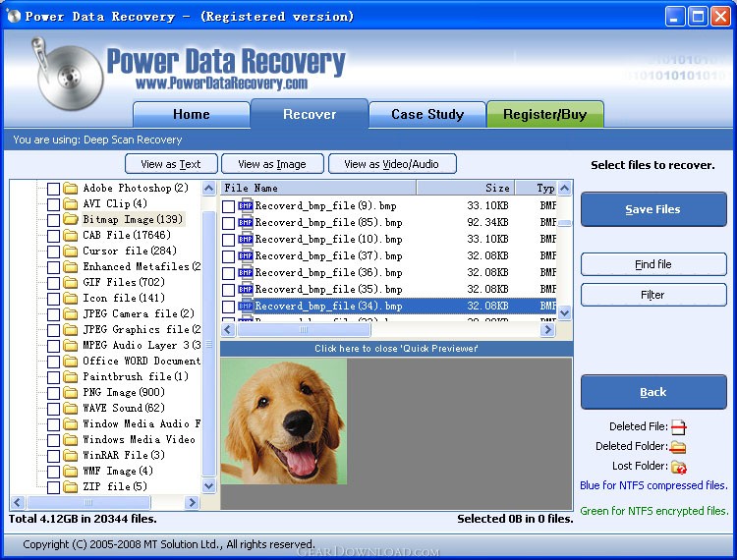Tick the PNG Image folder checkbox

[53, 393]
